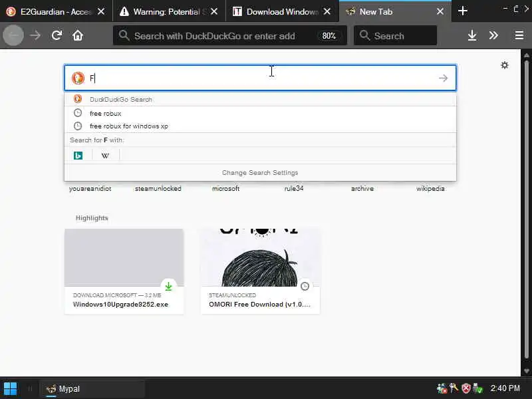Click the history clock icon on OMORI card

305,287
